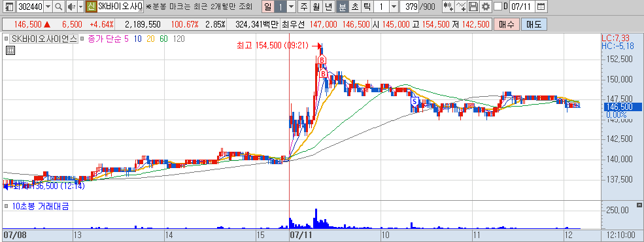Click the add candlestick chart icon
The width and height of the screenshot is (644, 242).
click(449, 7)
